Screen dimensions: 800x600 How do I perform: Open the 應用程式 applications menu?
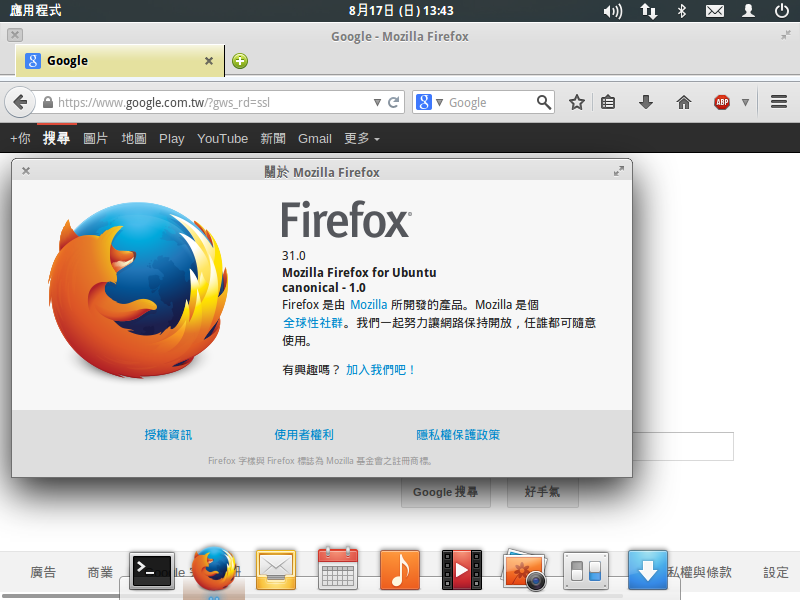35,10
